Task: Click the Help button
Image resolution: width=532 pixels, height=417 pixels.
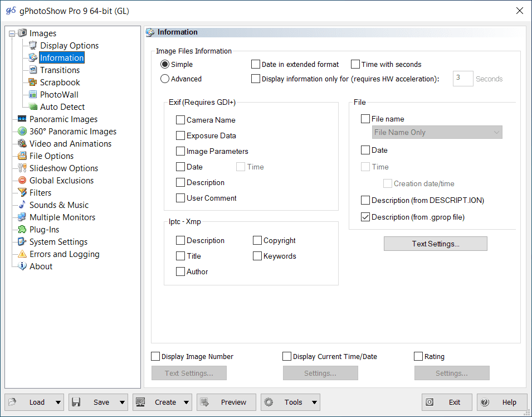Action: (502, 403)
